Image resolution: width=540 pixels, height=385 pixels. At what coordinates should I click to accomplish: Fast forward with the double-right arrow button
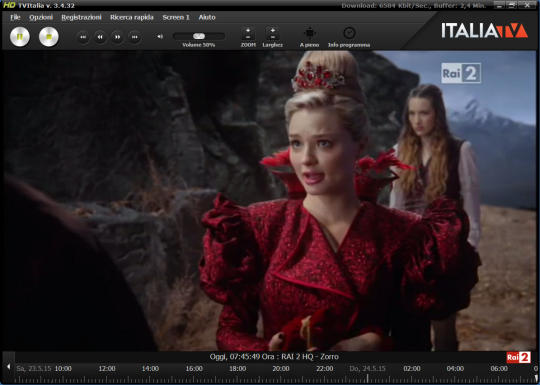tap(117, 37)
